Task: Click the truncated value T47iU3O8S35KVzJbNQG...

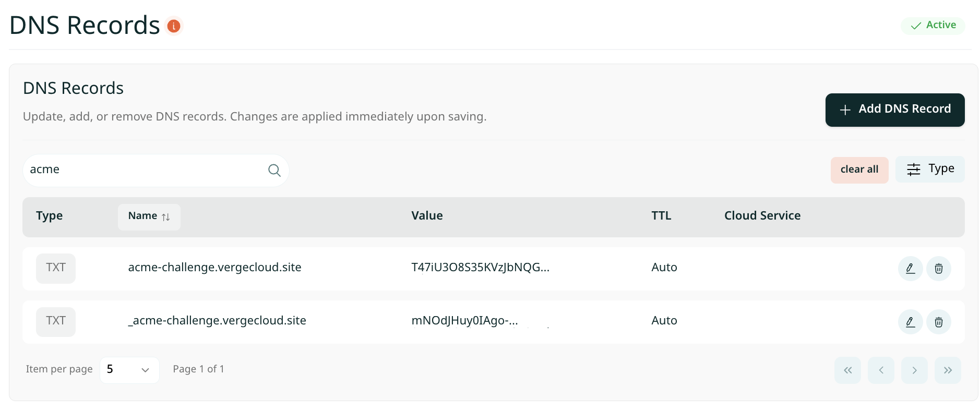Action: tap(480, 268)
